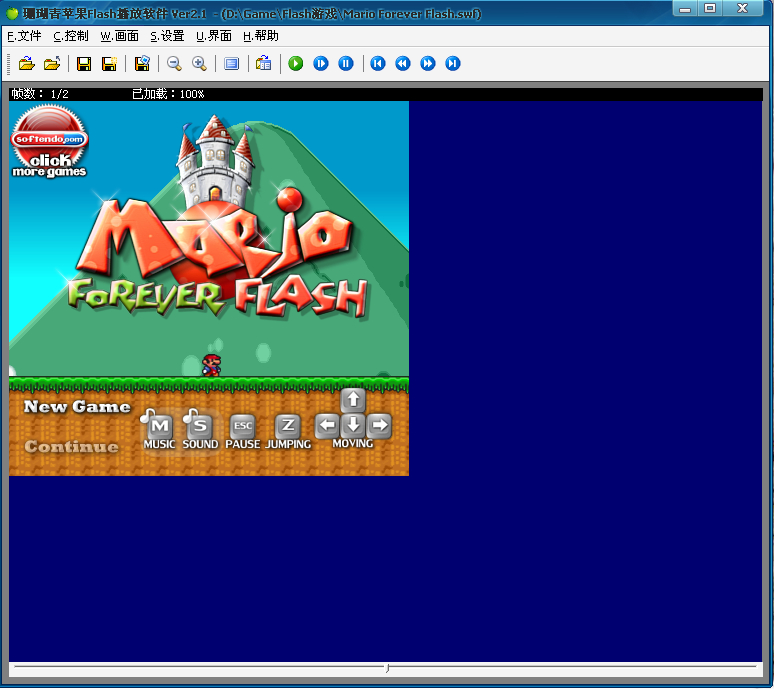
Task: Open the W.画面 menu
Action: point(119,36)
